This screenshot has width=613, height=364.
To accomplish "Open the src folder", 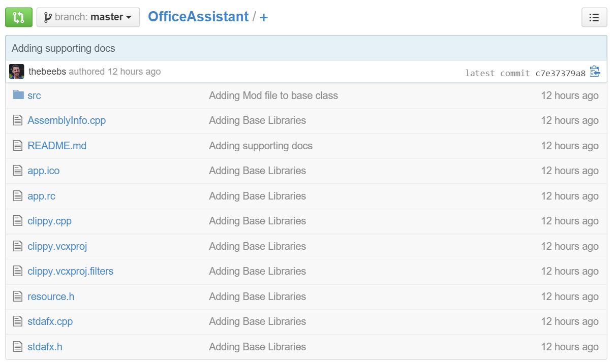I will click(x=34, y=95).
